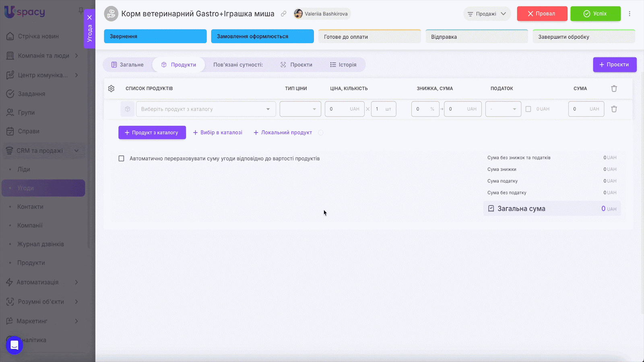Viewport: 644px width, 362px height.
Task: Select the Готове до оплати stage
Action: coord(369,37)
